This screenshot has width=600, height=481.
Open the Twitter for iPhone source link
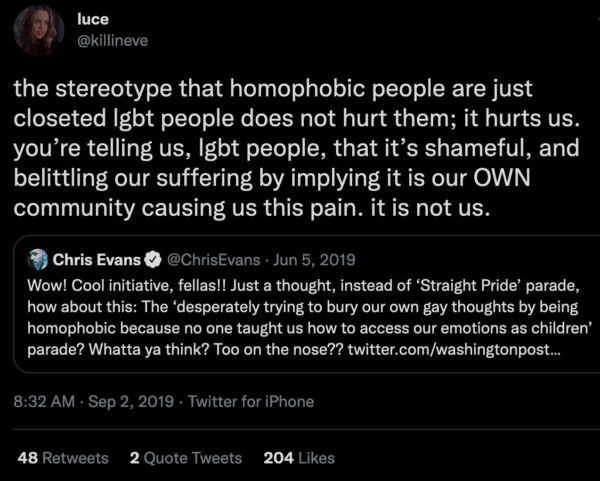click(x=250, y=402)
